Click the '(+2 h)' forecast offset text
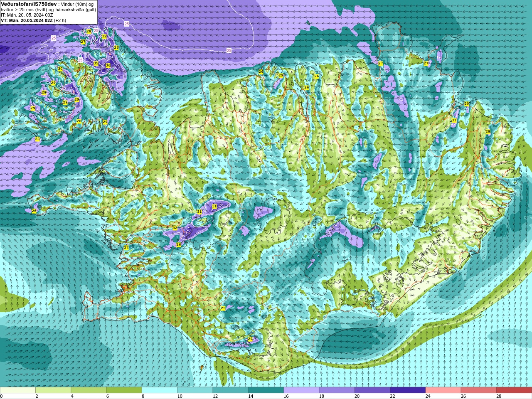The width and height of the screenshot is (532, 399). pyautogui.click(x=60, y=20)
